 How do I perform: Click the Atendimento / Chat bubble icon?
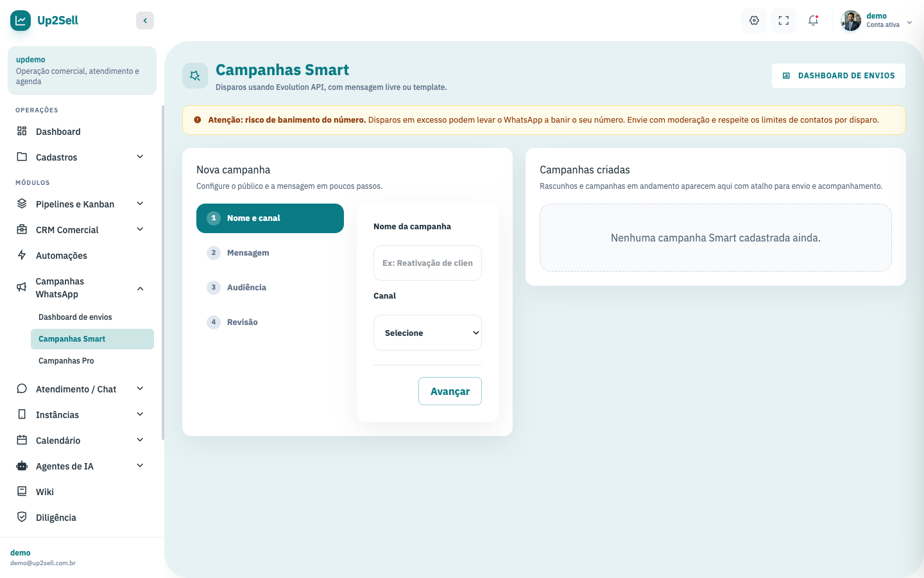[22, 389]
